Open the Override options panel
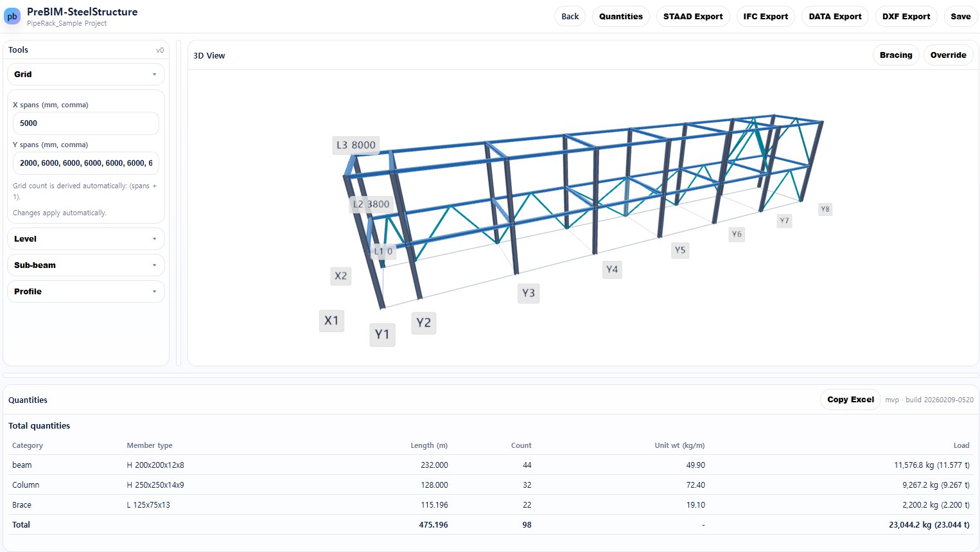 (949, 55)
